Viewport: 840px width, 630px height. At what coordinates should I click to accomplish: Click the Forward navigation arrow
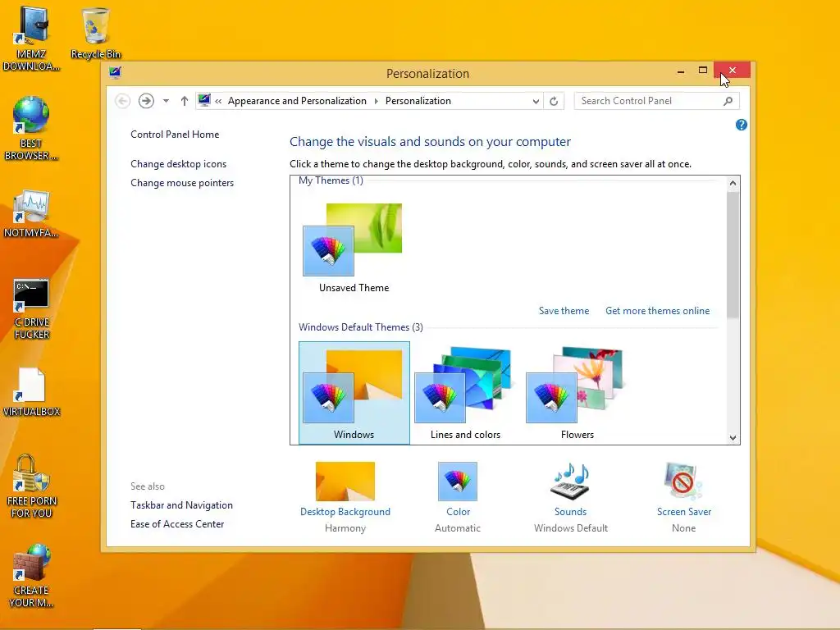tap(146, 101)
